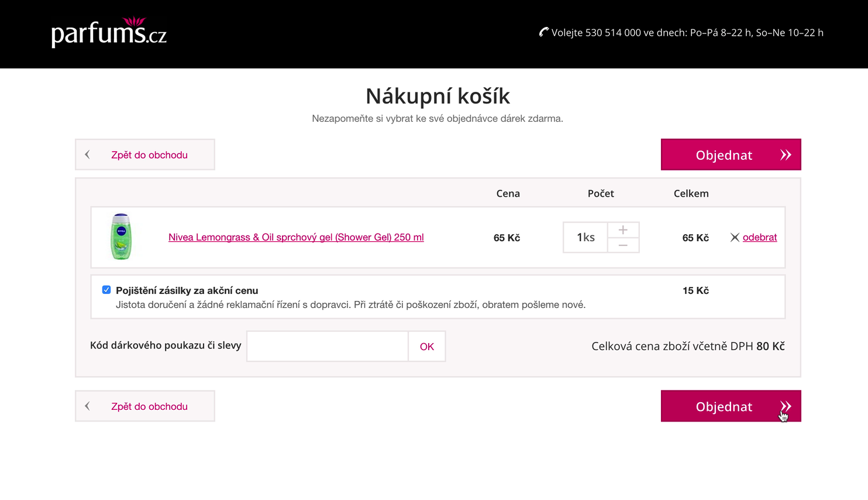Click the Celková cena zboží včetně DPH total
Viewport: 868px width, 500px height.
pyautogui.click(x=688, y=346)
